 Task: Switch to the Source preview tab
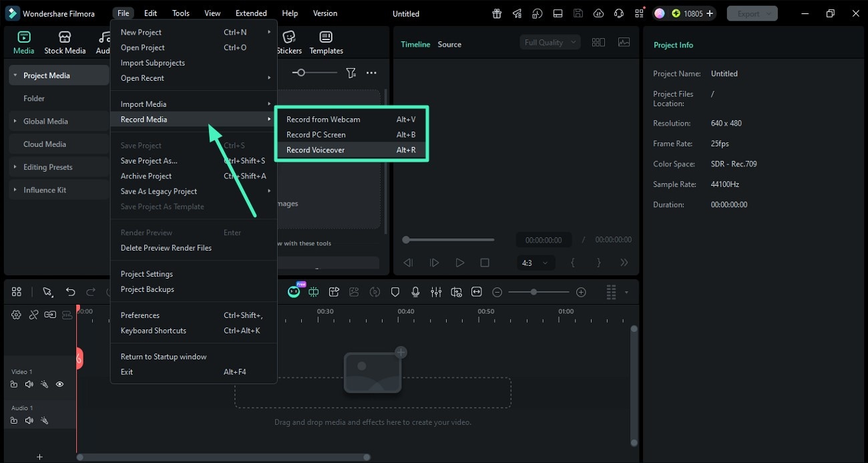(449, 44)
